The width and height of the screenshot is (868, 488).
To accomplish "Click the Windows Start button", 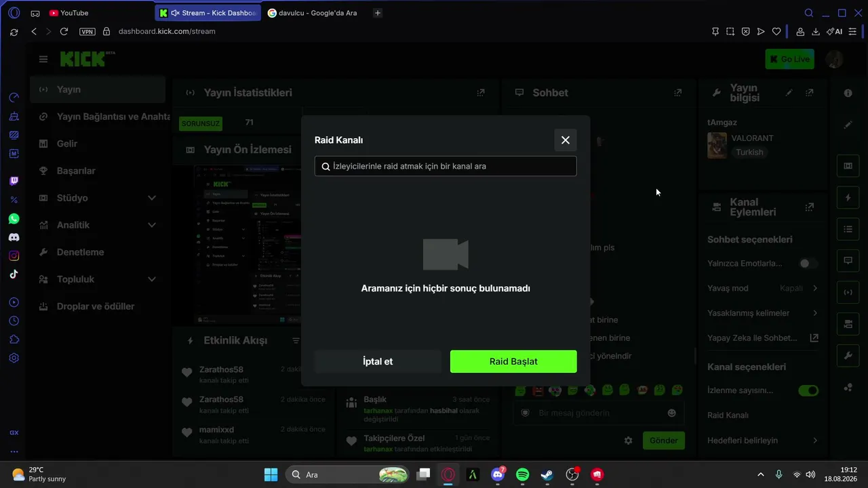I will [x=271, y=474].
